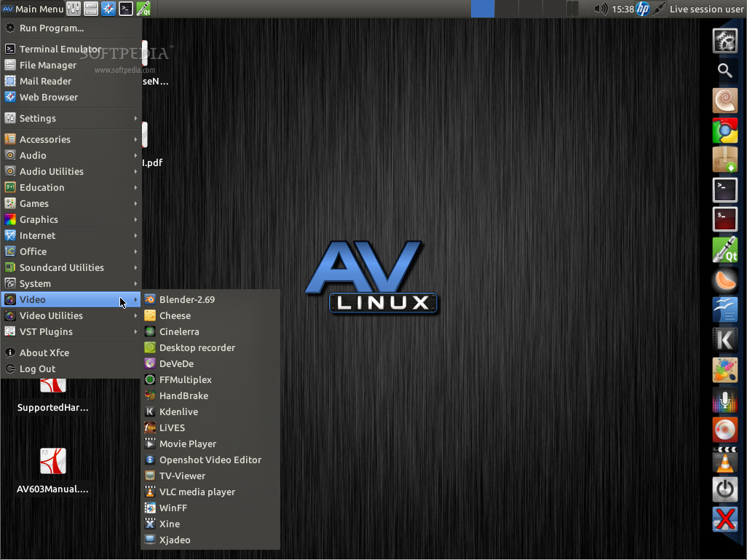Image resolution: width=747 pixels, height=560 pixels.
Task: Open DeVeDe from Video menu
Action: (210, 363)
